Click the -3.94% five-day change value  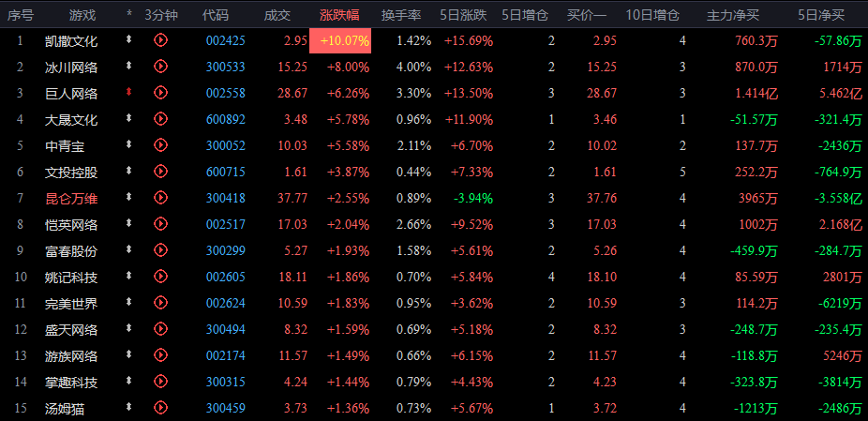[x=473, y=198]
